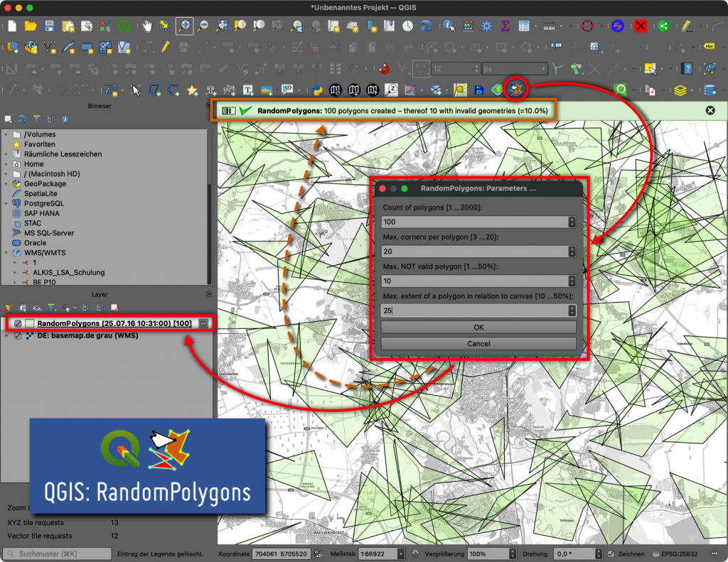Select Favoriten in the Browser tree

[x=40, y=144]
